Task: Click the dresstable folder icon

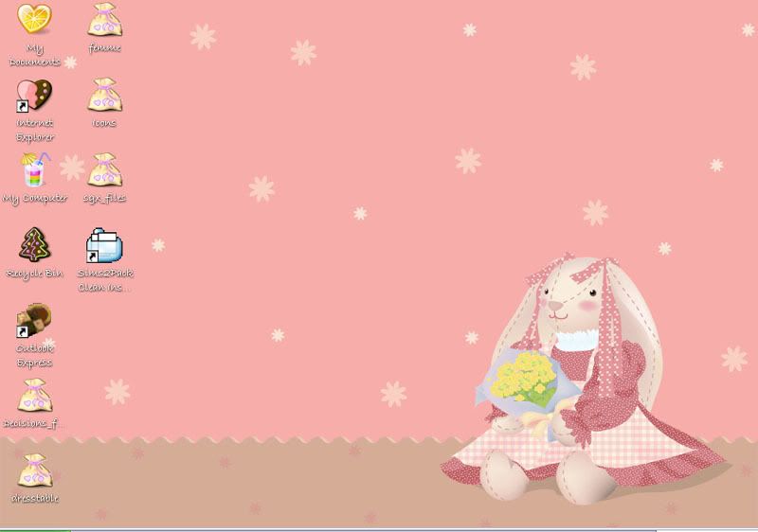Action: (x=35, y=470)
